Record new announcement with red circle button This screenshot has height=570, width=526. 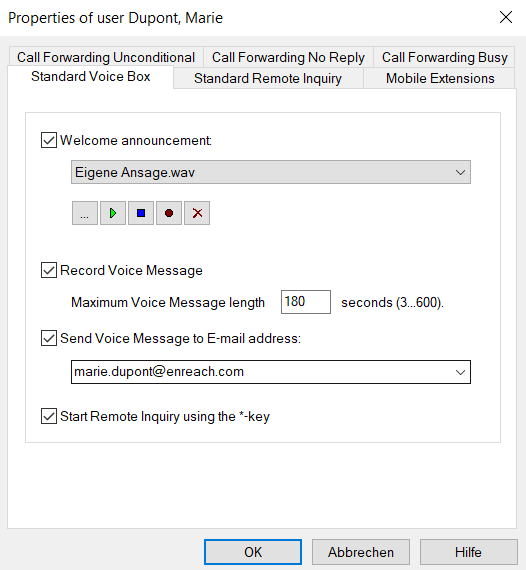(x=169, y=213)
